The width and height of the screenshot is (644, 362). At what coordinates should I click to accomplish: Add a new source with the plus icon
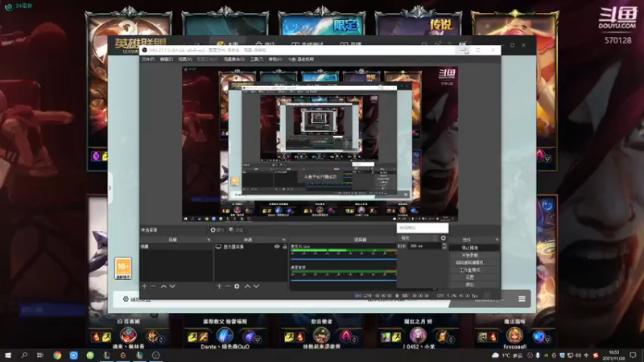click(219, 286)
